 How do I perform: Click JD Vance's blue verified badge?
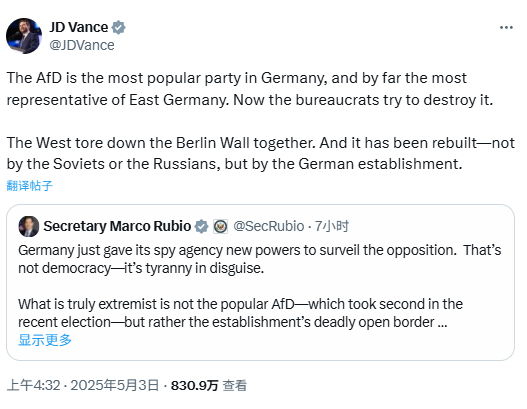click(x=119, y=28)
